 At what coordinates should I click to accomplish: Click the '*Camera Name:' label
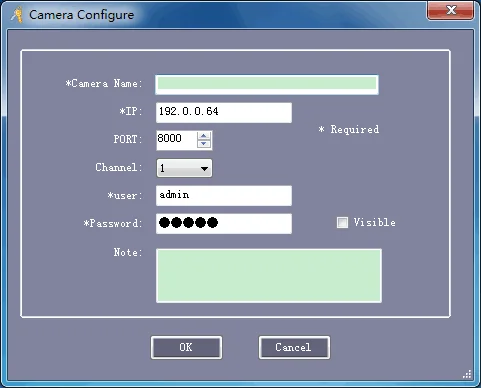pos(104,83)
